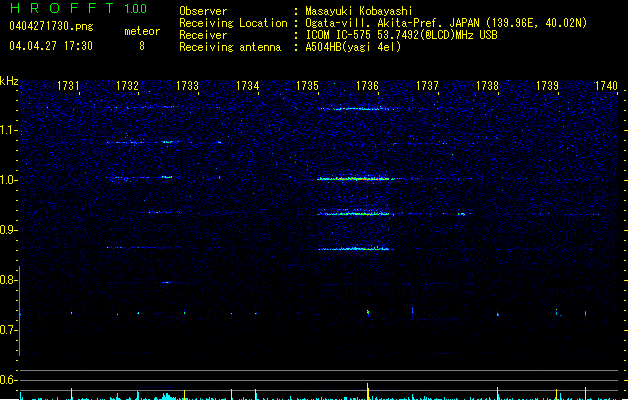Click the echo near 1.14 kHz at 1736
Image resolution: width=629 pixels, height=400 pixels.
coord(355,109)
